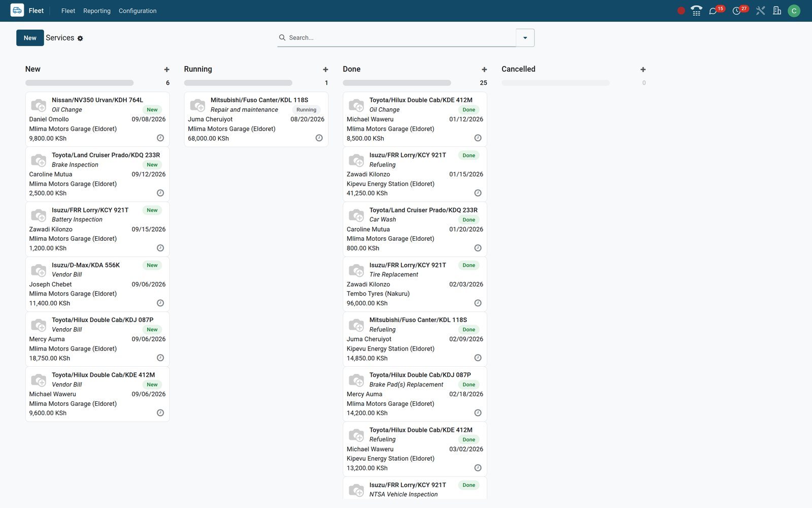
Task: Add a card in Done column
Action: pyautogui.click(x=484, y=70)
